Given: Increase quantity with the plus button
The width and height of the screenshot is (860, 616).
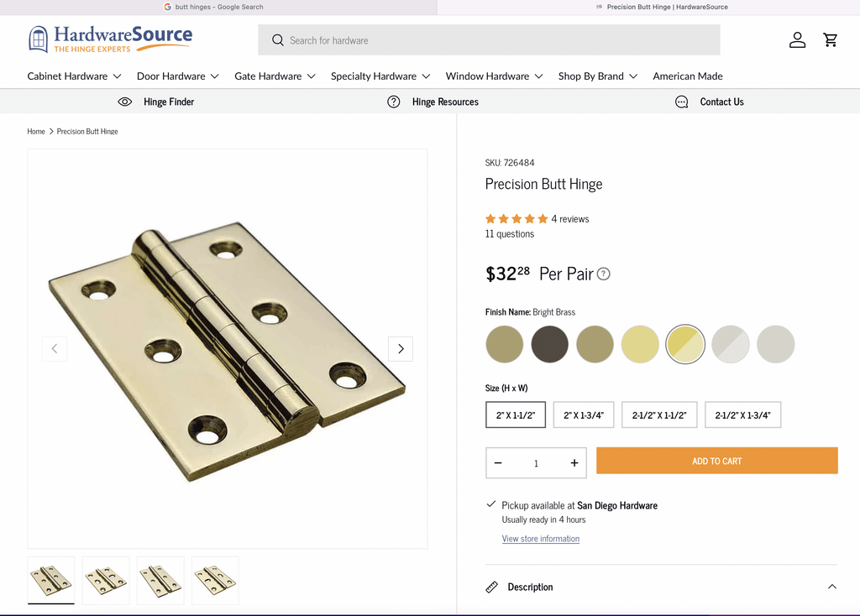Looking at the screenshot, I should pyautogui.click(x=574, y=463).
